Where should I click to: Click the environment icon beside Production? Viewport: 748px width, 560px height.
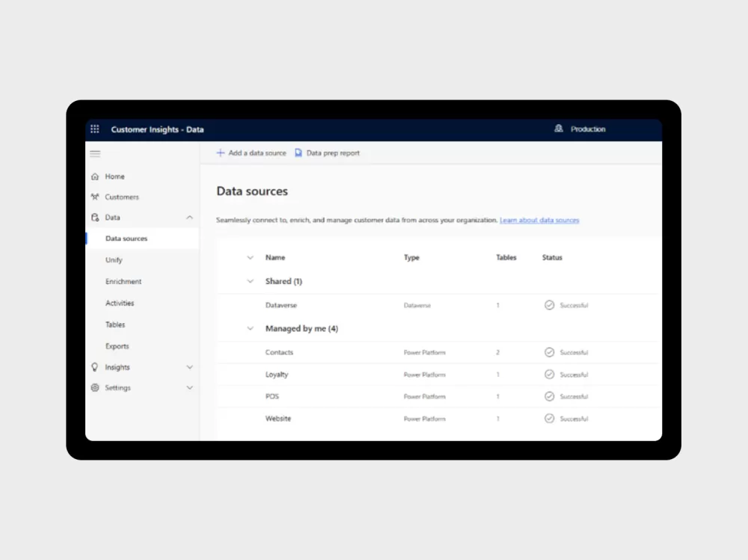(x=559, y=129)
